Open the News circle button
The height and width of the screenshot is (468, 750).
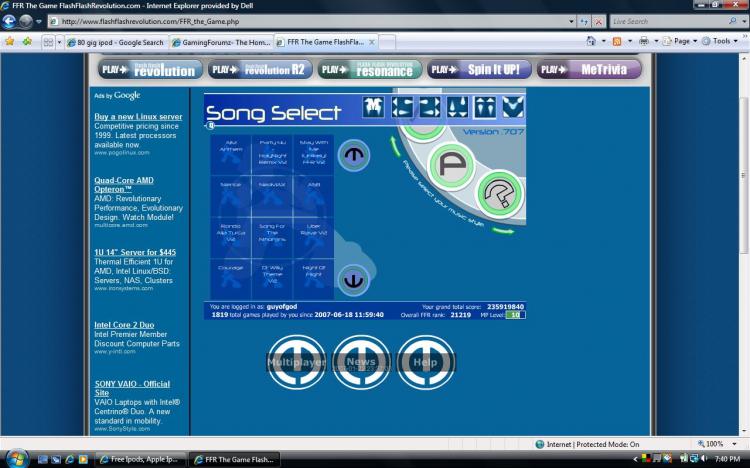pyautogui.click(x=361, y=362)
